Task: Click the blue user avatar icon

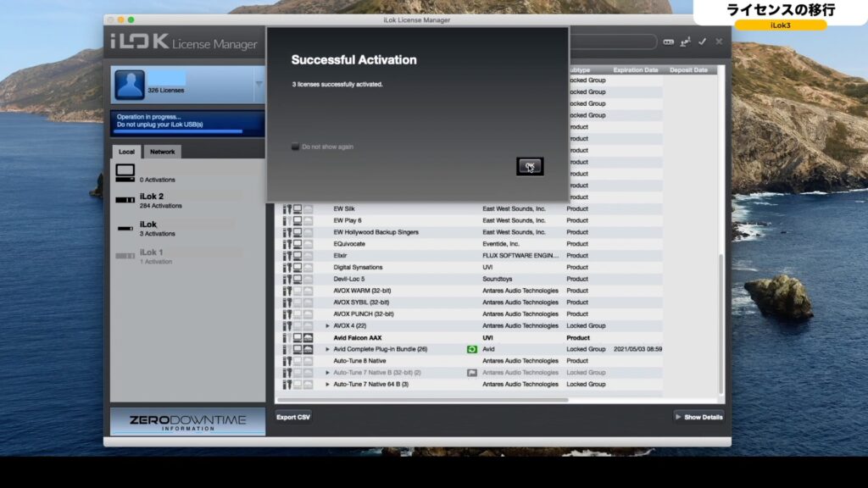Action: click(130, 85)
